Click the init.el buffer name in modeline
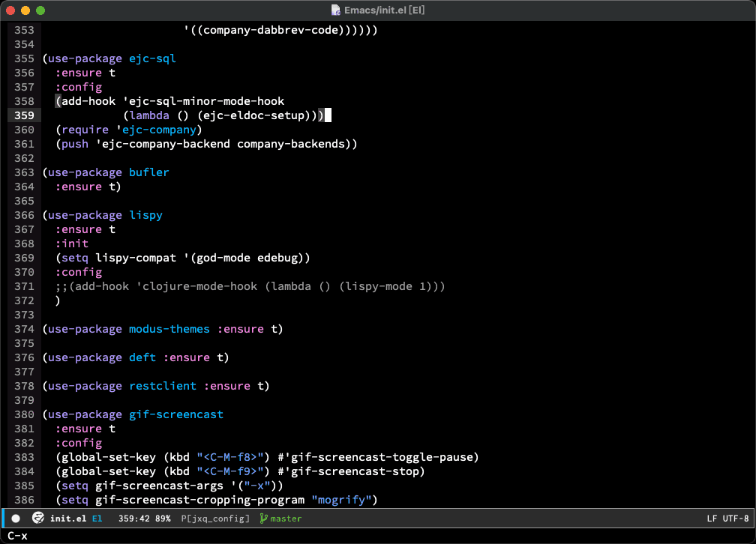Screen dimensions: 756x544 click(69, 519)
